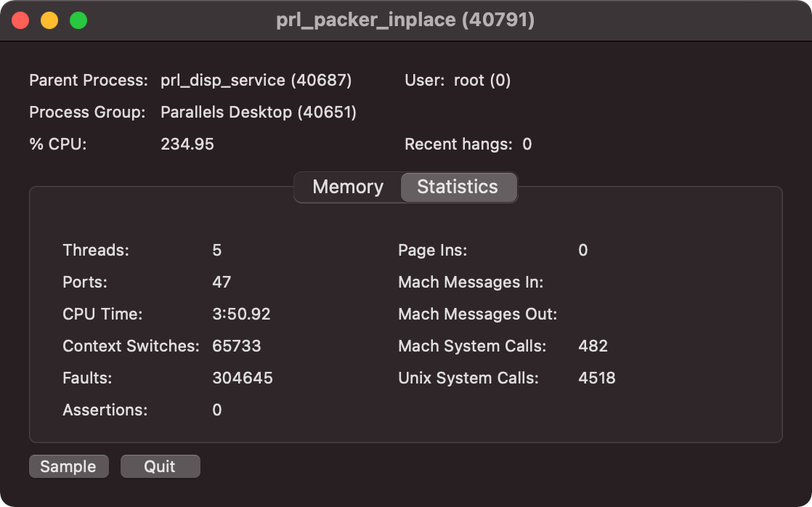Screen dimensions: 812x507
Task: Click the Mach System Calls value 482
Action: tap(593, 346)
